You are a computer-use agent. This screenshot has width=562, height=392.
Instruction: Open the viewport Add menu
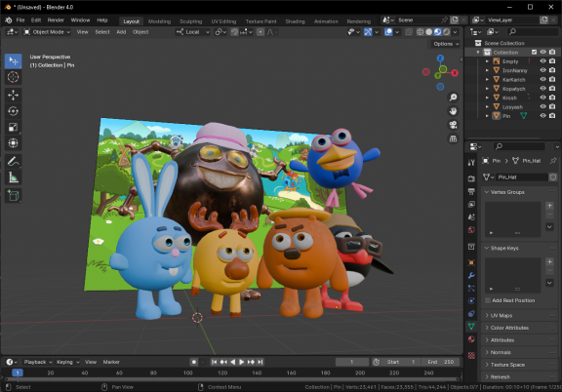pos(121,32)
